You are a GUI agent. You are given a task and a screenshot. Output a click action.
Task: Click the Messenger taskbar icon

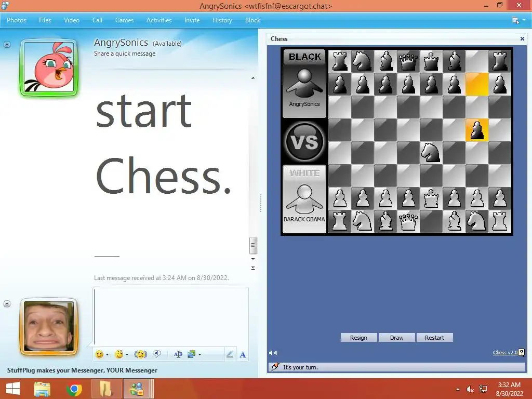tap(137, 389)
